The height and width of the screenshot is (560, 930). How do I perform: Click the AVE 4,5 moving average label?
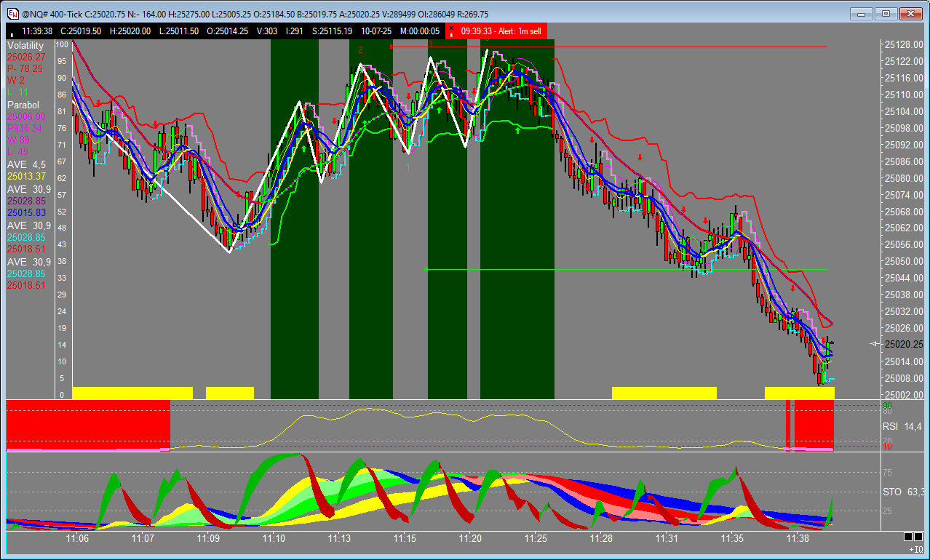click(27, 164)
